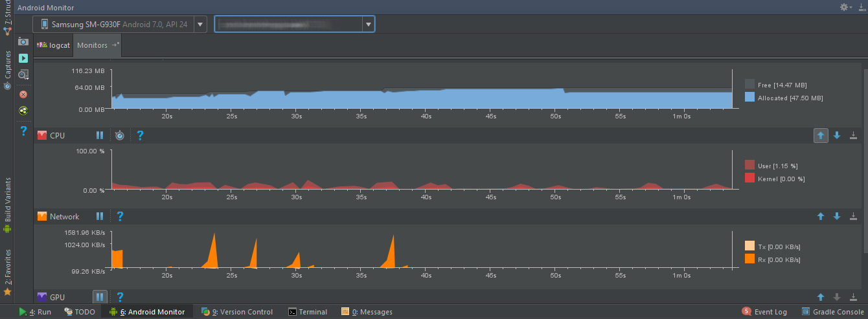Screen dimensions: 868x319
Task: Terminate application with the red X icon
Action: (x=23, y=94)
